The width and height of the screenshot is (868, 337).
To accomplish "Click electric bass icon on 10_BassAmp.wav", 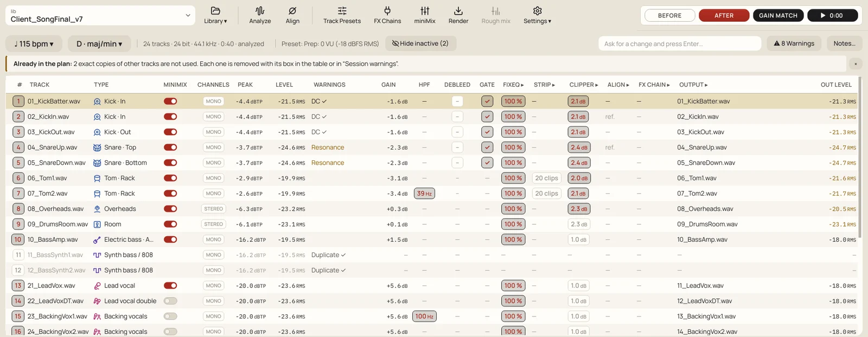I will click(x=97, y=239).
